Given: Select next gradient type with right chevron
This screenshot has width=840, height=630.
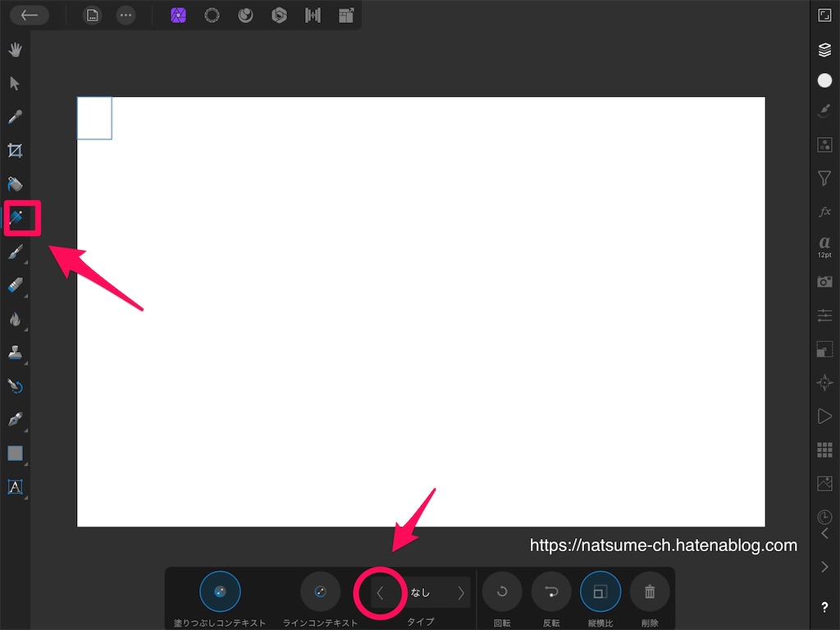Looking at the screenshot, I should click(x=461, y=593).
